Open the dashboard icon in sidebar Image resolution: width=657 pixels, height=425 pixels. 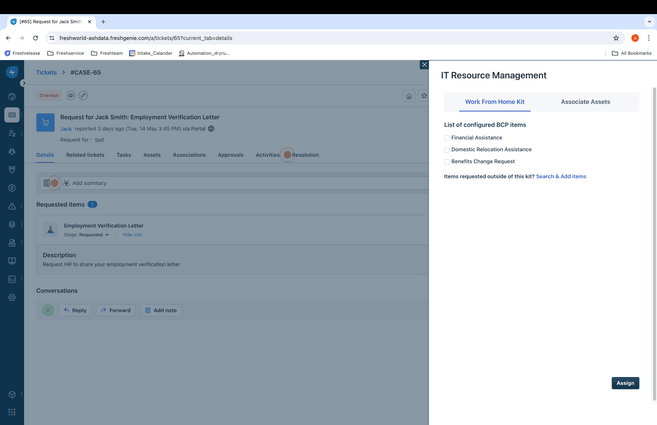click(x=12, y=97)
